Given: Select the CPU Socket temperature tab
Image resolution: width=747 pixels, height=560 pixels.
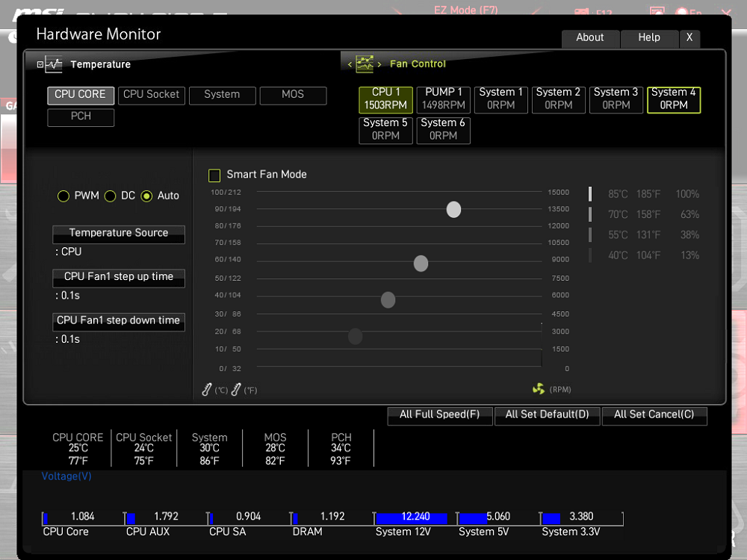Looking at the screenshot, I should pyautogui.click(x=152, y=96).
